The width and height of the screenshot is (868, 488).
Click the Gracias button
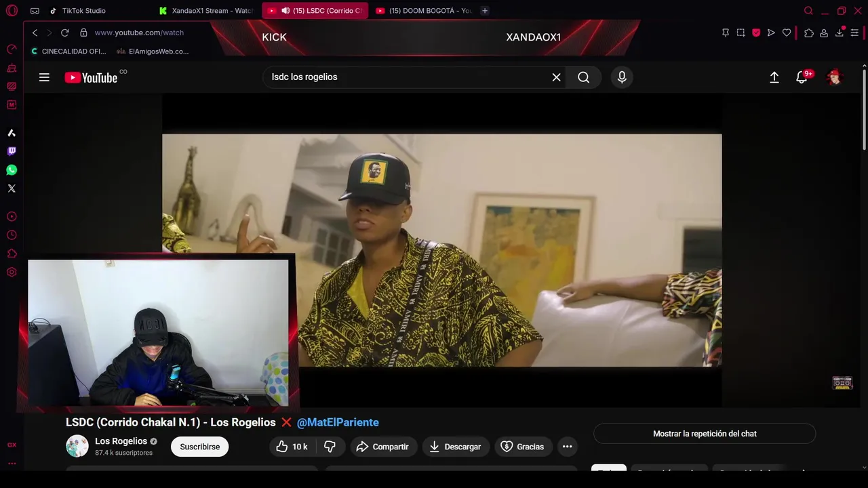[522, 447]
